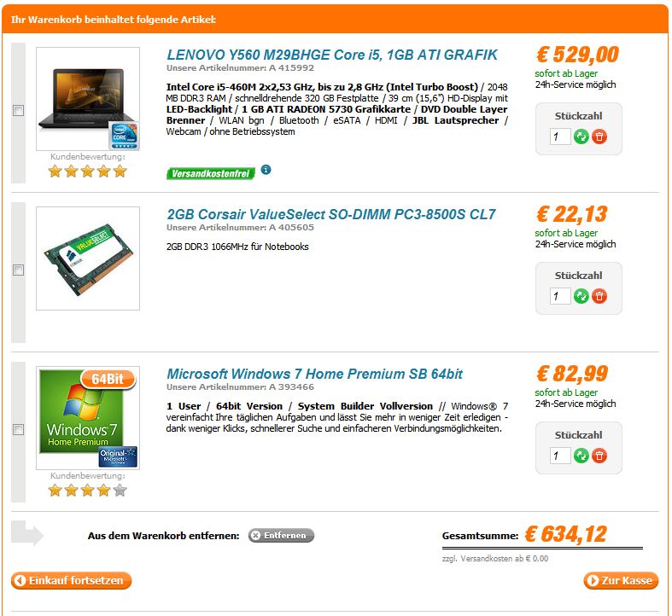Tick the checkbox for the Lenovo Y560 laptop

(x=19, y=111)
